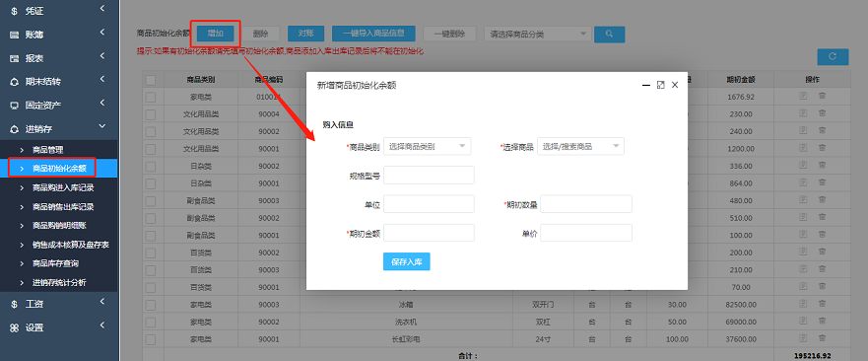This screenshot has width=868, height=361.
Task: Click edit icon in the 洗衣机 row
Action: click(803, 321)
